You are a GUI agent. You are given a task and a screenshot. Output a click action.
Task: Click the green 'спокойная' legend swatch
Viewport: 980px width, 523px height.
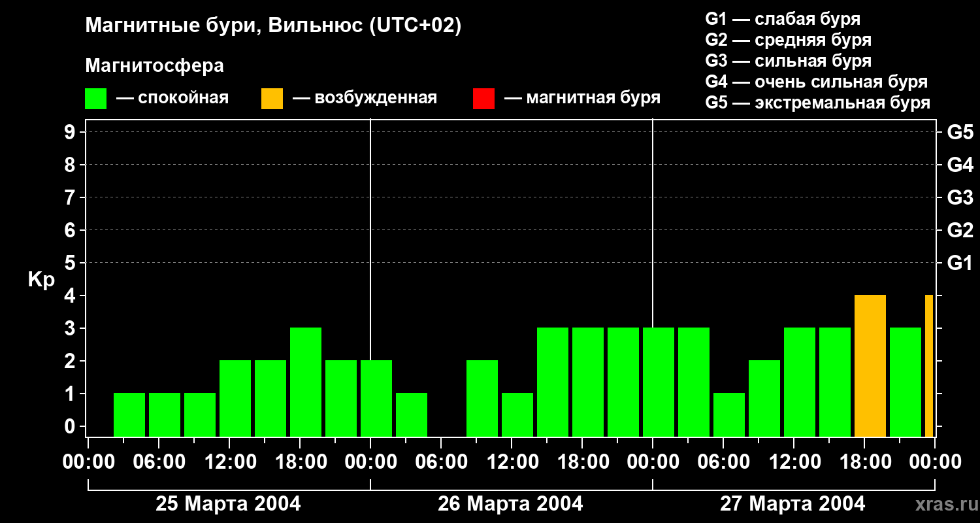click(x=96, y=99)
